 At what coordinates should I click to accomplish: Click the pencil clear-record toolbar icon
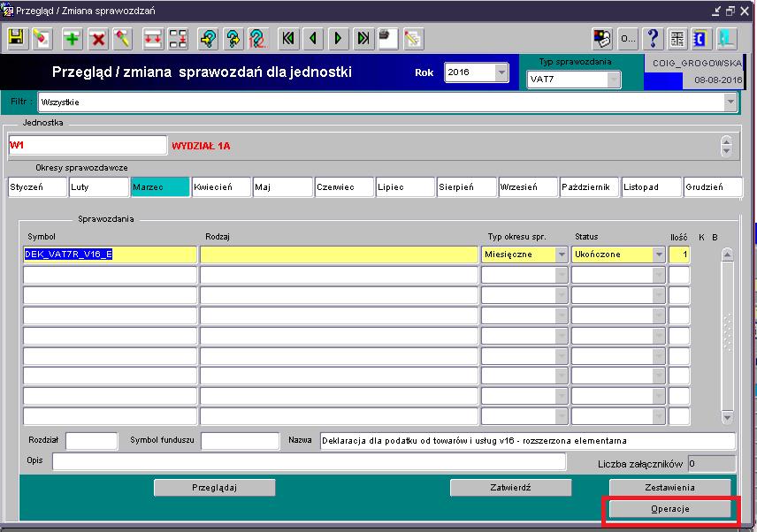[123, 39]
